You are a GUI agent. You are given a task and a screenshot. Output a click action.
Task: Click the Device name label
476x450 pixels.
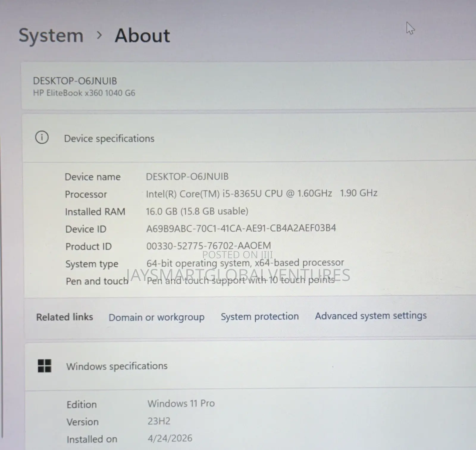[x=93, y=177]
